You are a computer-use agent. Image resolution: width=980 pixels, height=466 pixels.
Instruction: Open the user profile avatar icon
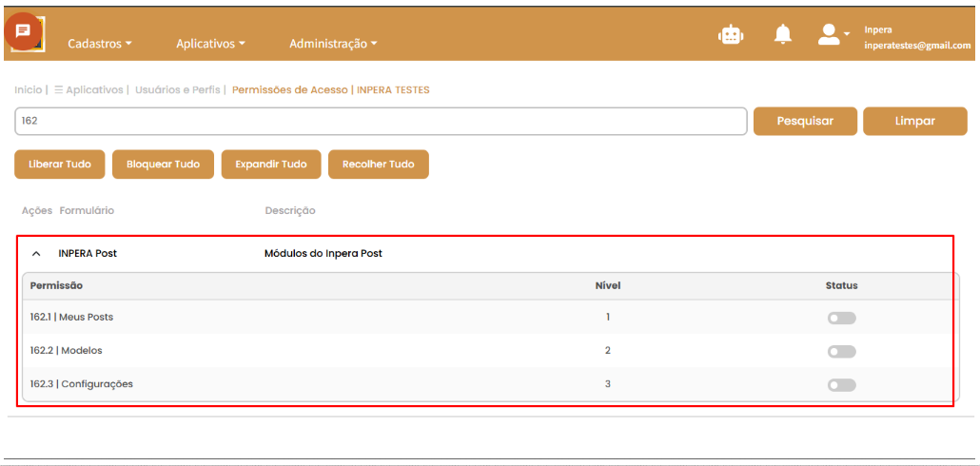tap(829, 34)
